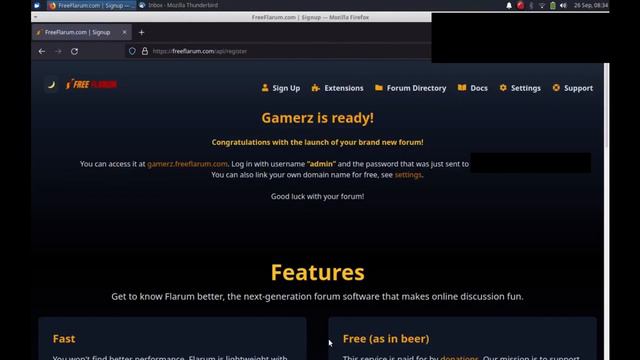
Task: Open the notifications bell icon
Action: 509,5
